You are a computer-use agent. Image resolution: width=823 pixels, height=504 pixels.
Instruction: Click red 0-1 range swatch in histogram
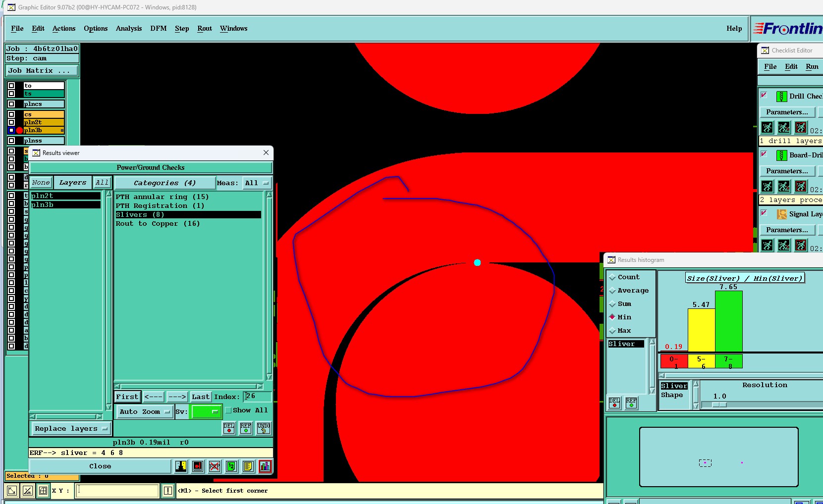tap(674, 361)
